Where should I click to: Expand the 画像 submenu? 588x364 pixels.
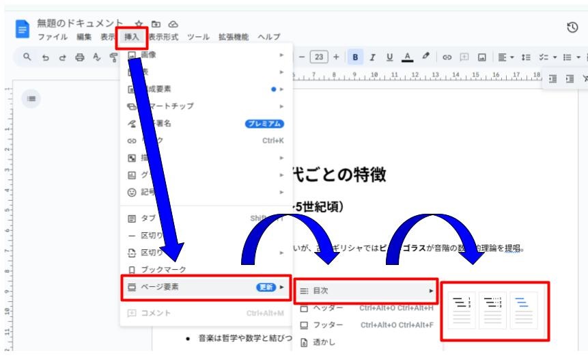coord(206,55)
